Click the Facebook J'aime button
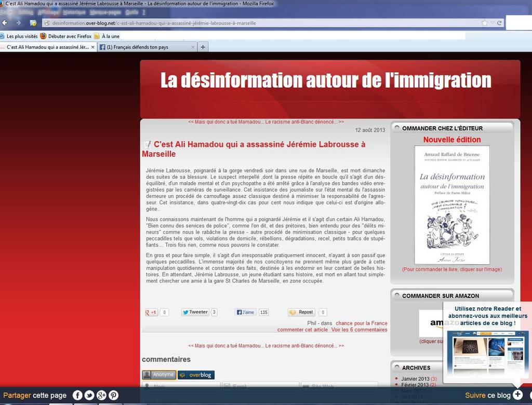 pos(246,312)
